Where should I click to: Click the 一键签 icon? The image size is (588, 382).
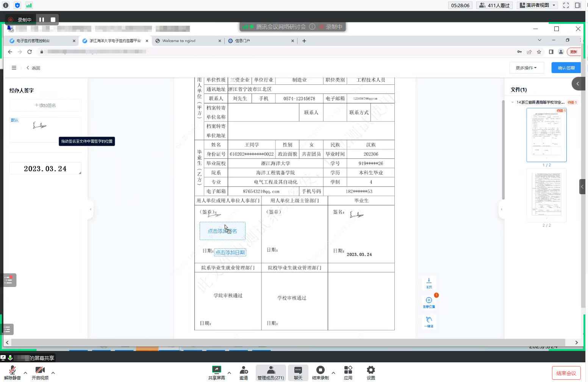coord(429,322)
